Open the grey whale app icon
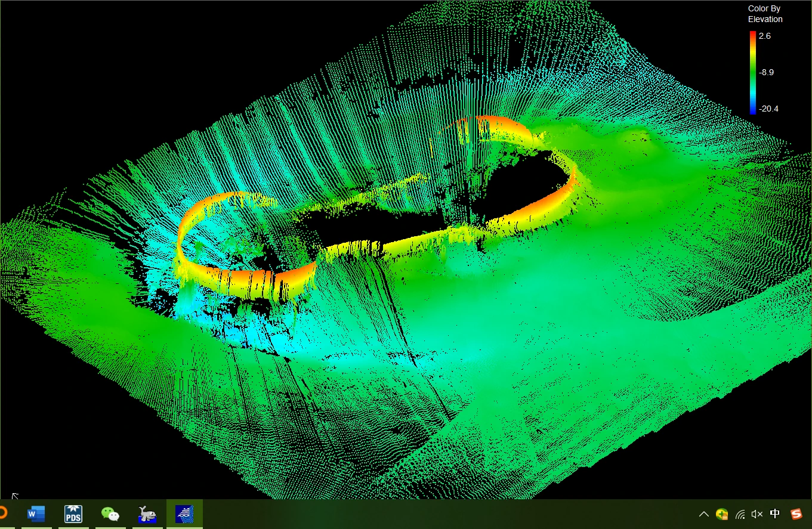Screen dimensions: 812x529 tap(147, 513)
